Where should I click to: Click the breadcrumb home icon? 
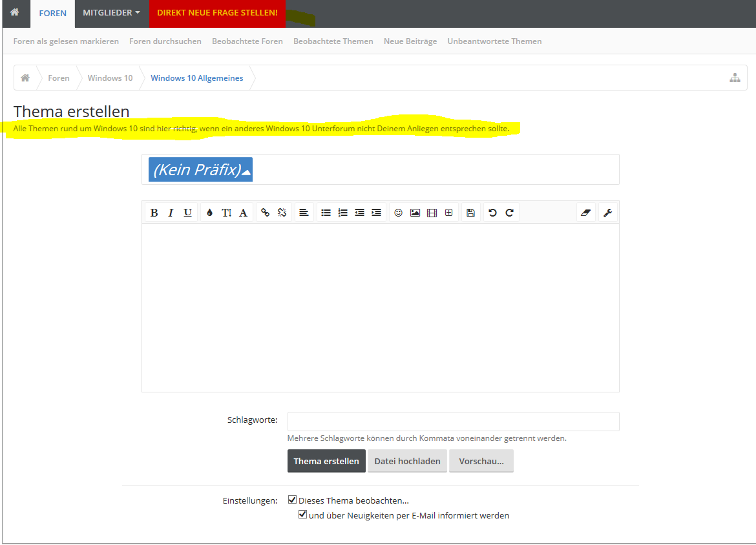(25, 78)
